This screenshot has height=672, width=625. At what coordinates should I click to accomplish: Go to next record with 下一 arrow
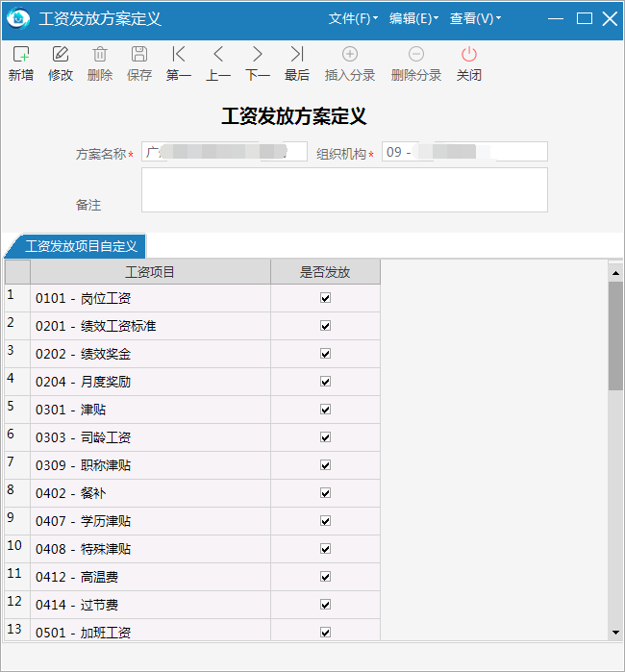click(x=257, y=55)
